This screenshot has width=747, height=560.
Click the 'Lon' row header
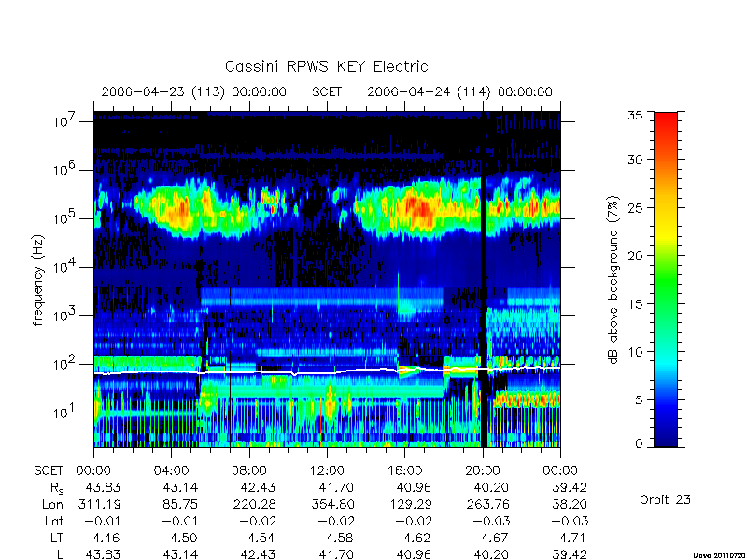click(53, 504)
